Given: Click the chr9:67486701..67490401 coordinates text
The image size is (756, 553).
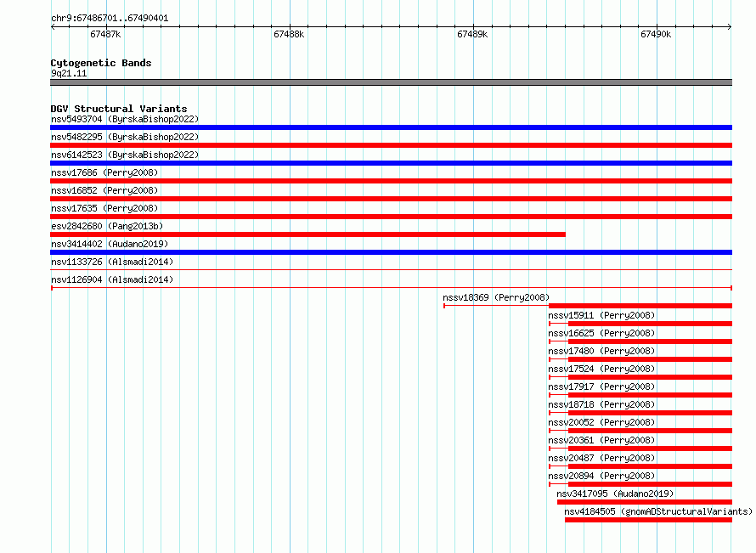Looking at the screenshot, I should click(x=110, y=19).
